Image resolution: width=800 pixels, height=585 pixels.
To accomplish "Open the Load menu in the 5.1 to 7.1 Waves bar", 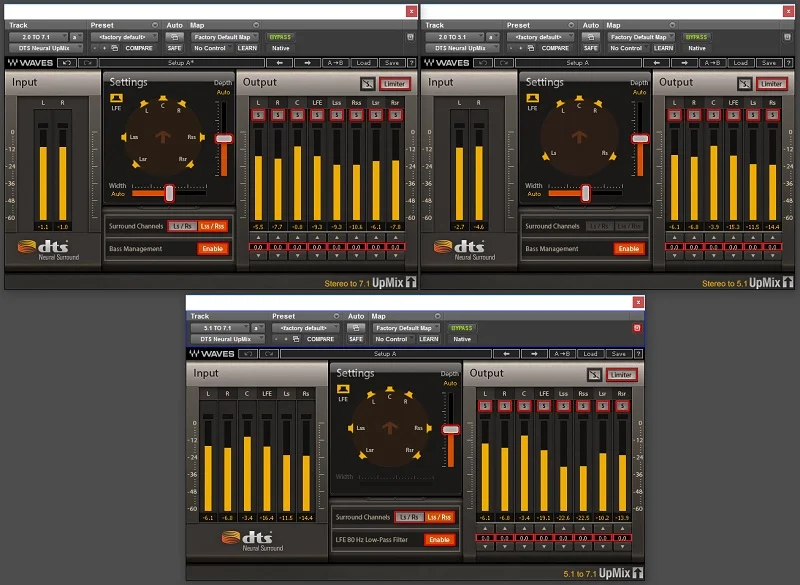I will click(x=590, y=353).
